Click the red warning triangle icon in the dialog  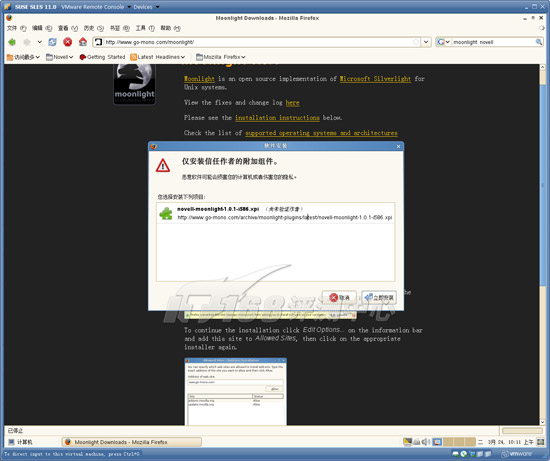coord(163,166)
